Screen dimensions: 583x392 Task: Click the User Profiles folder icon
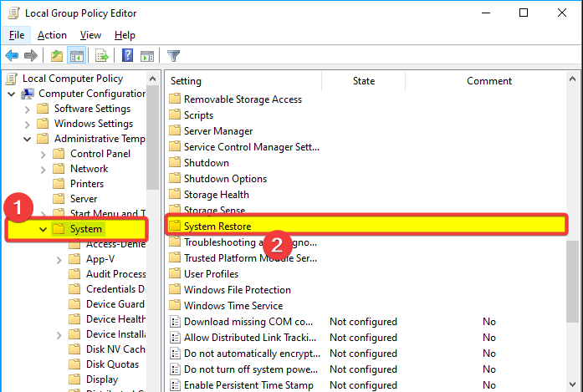click(175, 274)
